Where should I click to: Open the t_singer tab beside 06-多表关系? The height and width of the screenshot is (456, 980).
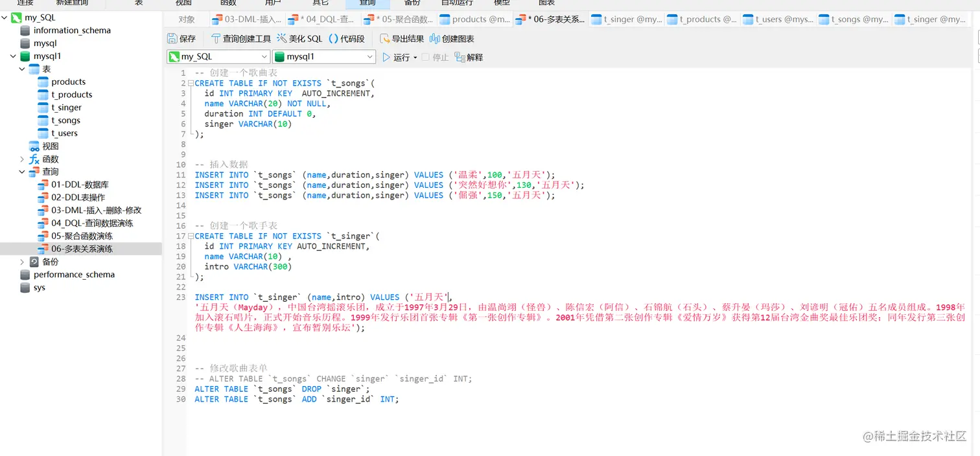click(x=626, y=19)
